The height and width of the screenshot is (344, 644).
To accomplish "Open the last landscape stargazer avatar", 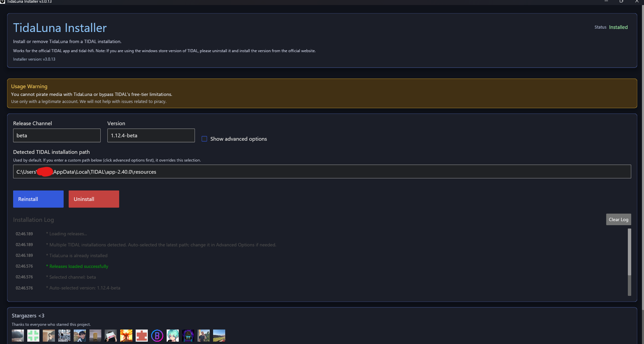I will (219, 335).
